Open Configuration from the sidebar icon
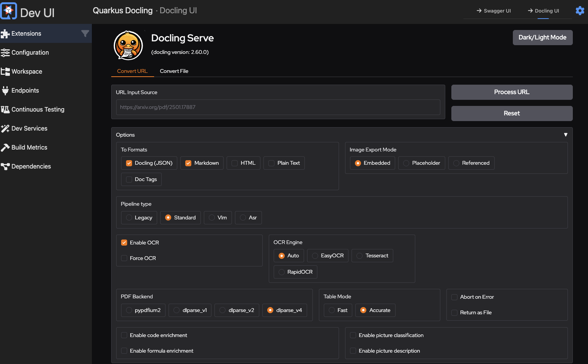 [5, 52]
